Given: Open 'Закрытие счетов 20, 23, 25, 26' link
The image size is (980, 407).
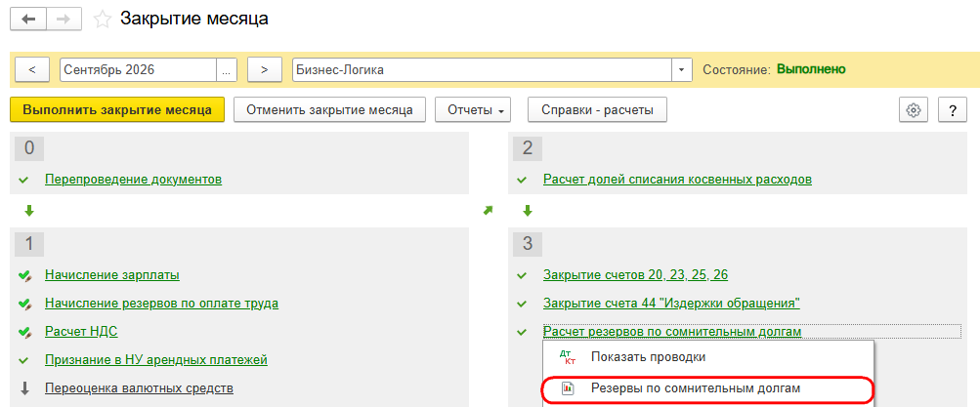Looking at the screenshot, I should (636, 274).
